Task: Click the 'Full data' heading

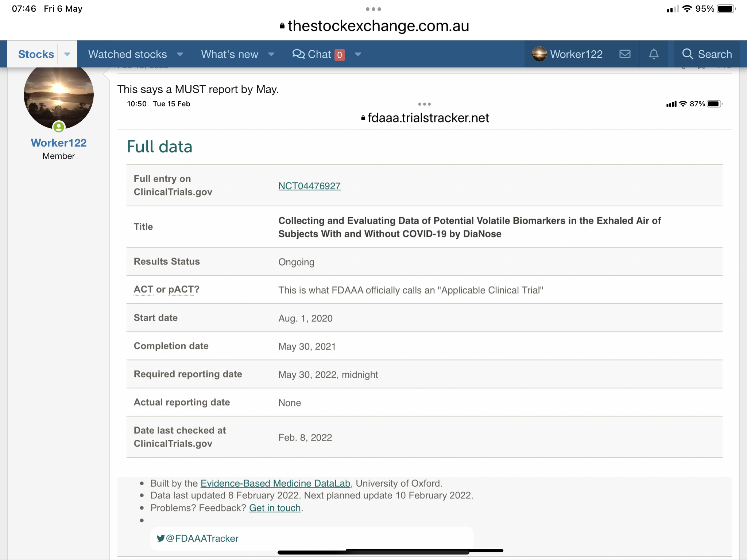Action: click(159, 147)
